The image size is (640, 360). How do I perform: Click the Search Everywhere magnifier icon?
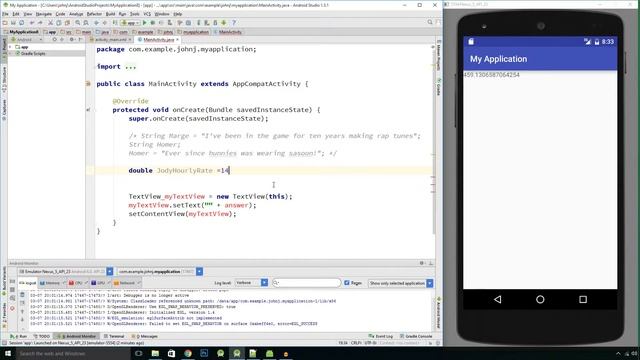[x=430, y=22]
